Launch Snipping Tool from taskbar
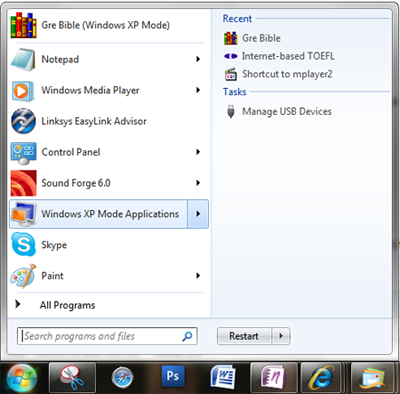The image size is (400, 394). (x=72, y=378)
